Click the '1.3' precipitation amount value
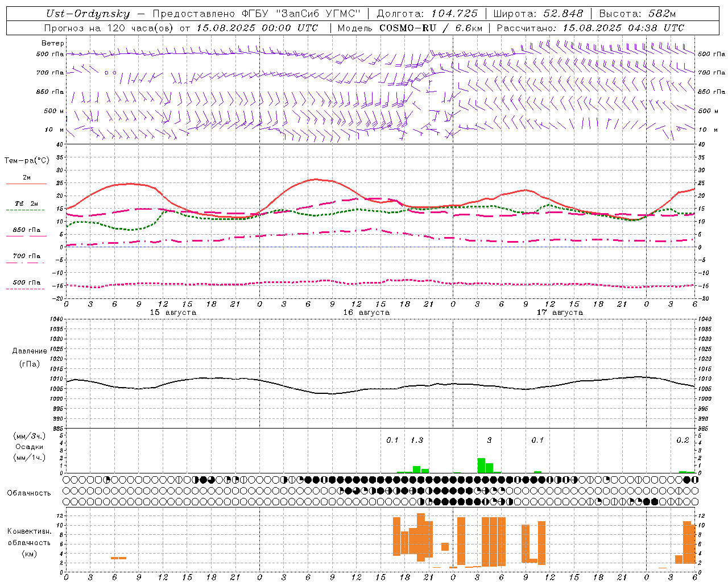Viewport: 728px width, 582px height. pos(417,440)
